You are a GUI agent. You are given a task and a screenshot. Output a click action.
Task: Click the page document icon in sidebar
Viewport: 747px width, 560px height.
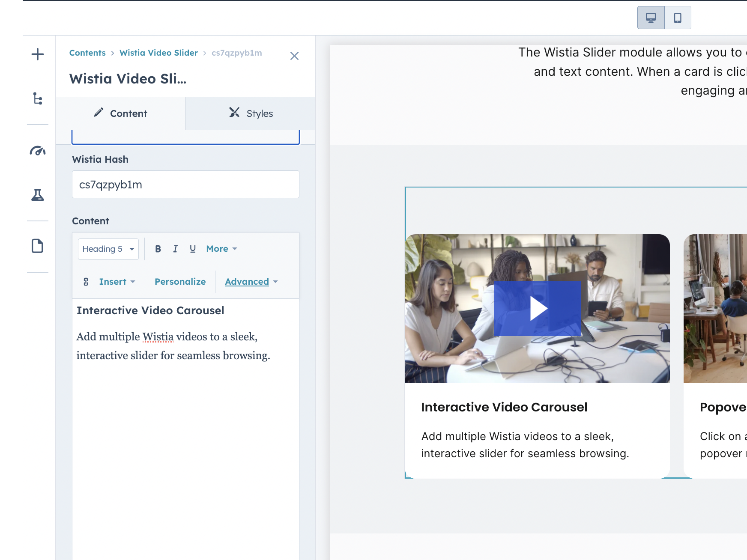point(38,246)
